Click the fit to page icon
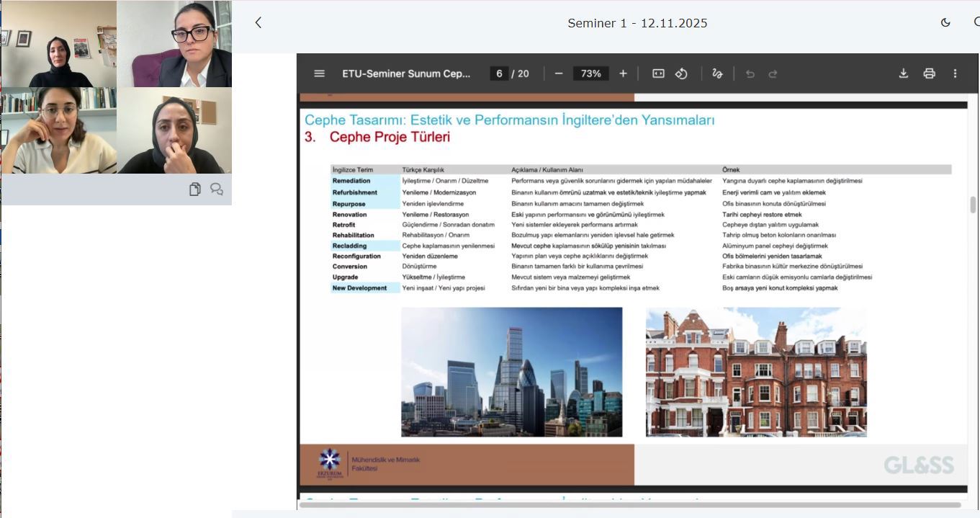Screen dimensions: 980x518 (x=658, y=73)
